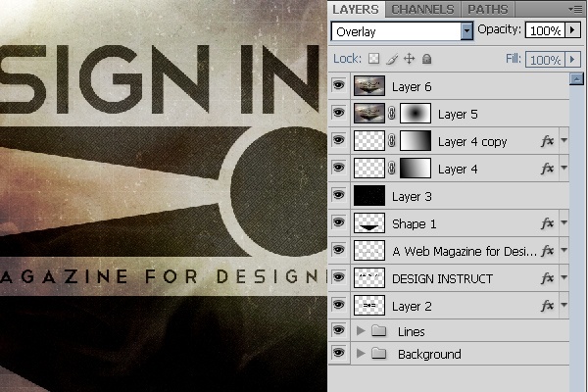
Task: Toggle lock transparent pixels
Action: click(x=373, y=59)
